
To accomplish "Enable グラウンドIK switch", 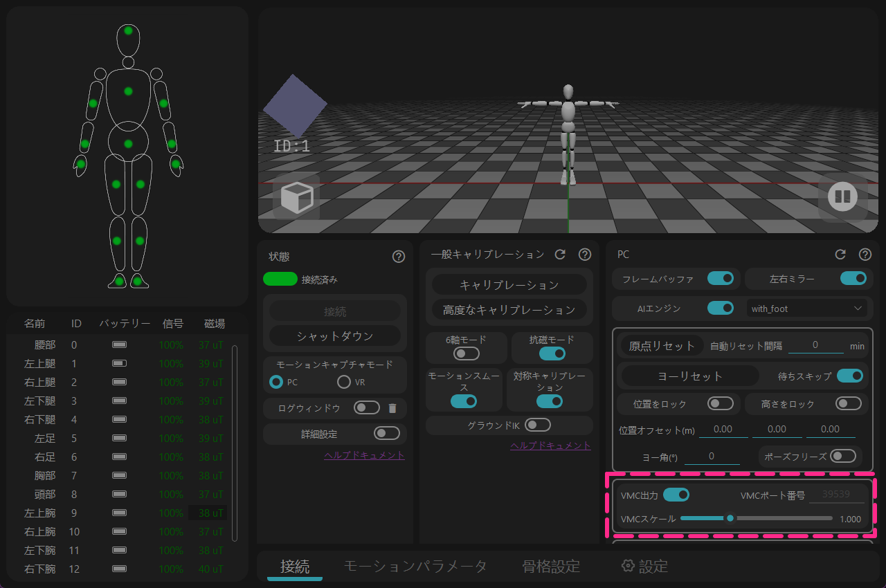I will tap(538, 425).
